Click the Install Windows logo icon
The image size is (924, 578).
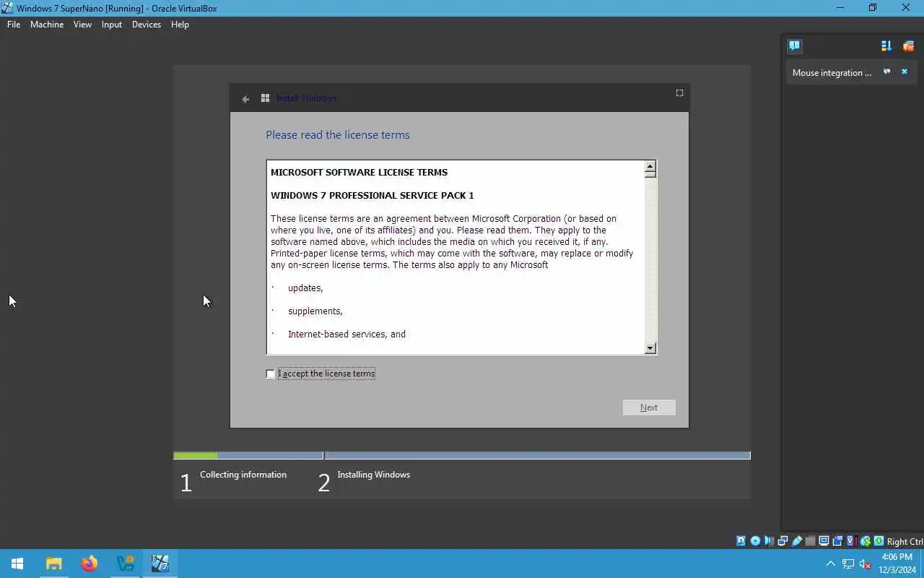265,98
